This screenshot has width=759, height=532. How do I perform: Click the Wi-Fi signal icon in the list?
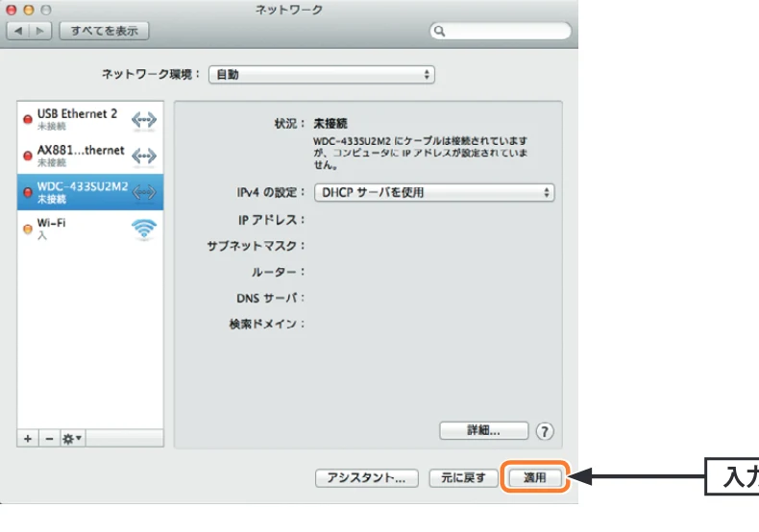pyautogui.click(x=144, y=229)
